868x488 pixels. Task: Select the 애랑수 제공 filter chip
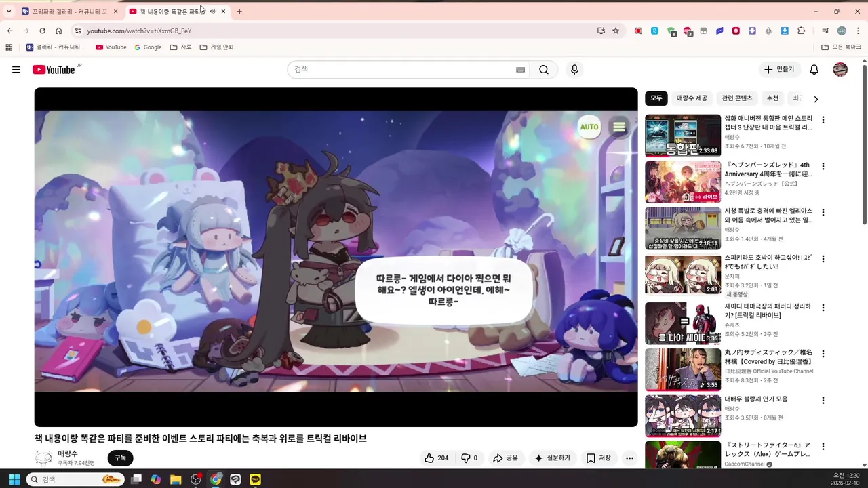click(x=692, y=98)
